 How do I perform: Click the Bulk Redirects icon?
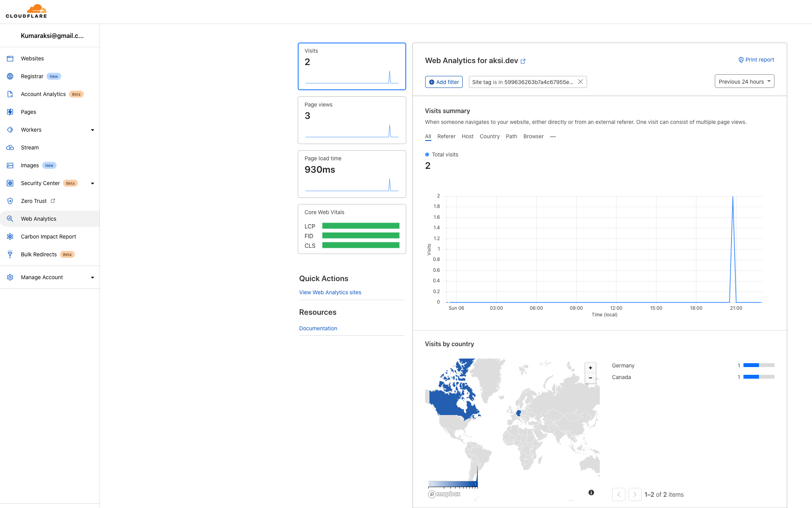[10, 254]
